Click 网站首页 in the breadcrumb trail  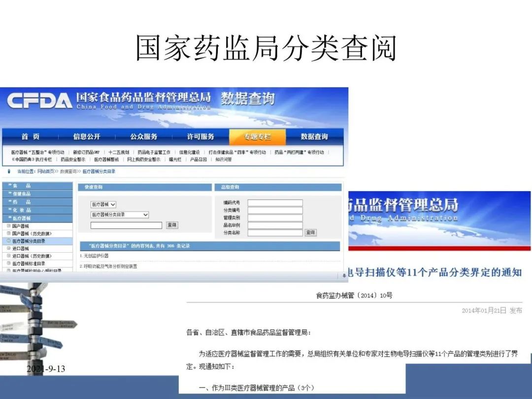[x=46, y=171]
